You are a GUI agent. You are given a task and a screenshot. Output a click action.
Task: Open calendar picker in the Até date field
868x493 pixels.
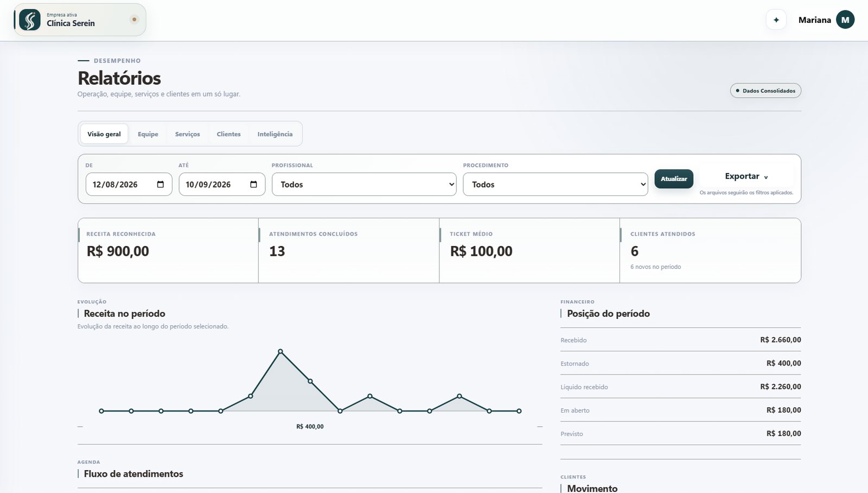(x=253, y=185)
